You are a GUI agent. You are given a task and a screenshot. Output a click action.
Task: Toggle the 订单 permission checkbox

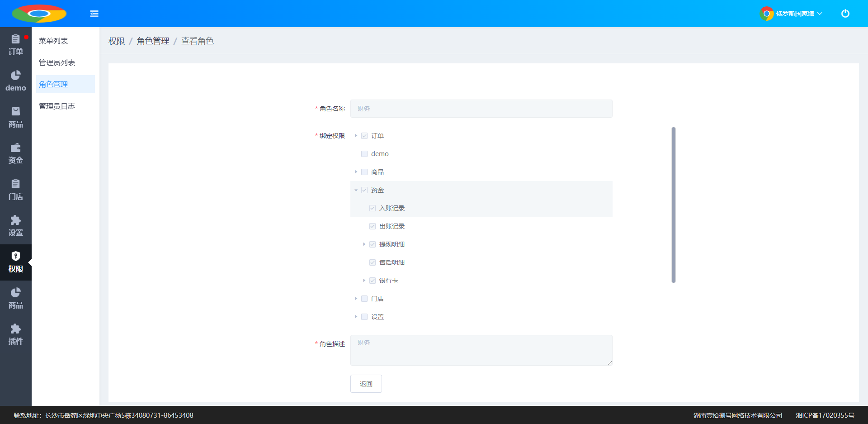point(364,136)
